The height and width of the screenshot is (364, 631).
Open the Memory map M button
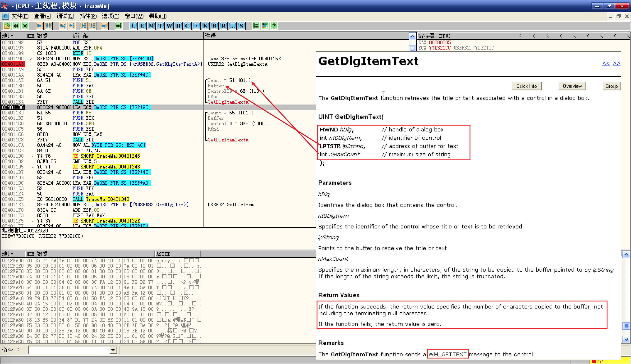click(x=151, y=26)
